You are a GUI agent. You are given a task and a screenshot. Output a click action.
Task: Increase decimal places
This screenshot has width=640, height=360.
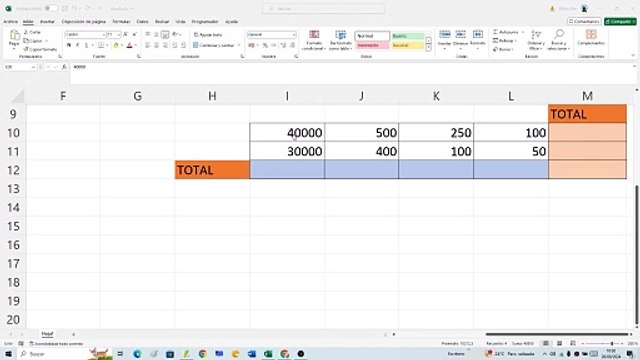click(284, 45)
